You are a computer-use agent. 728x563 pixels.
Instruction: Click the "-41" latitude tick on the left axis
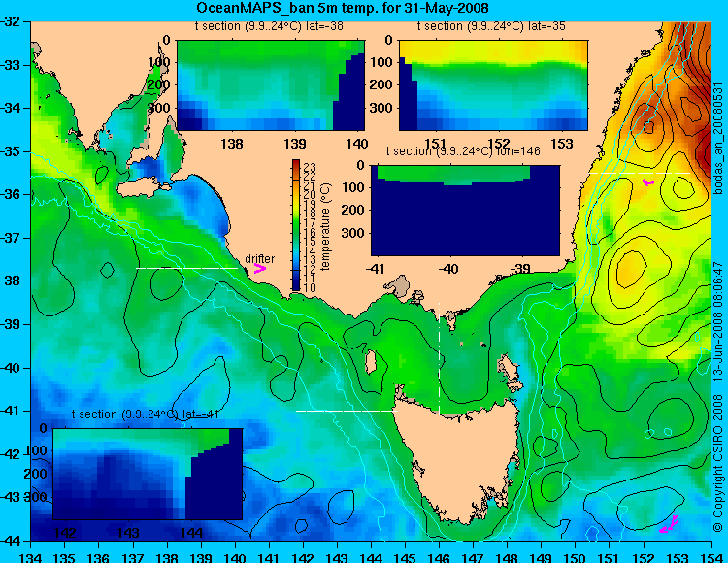12,412
